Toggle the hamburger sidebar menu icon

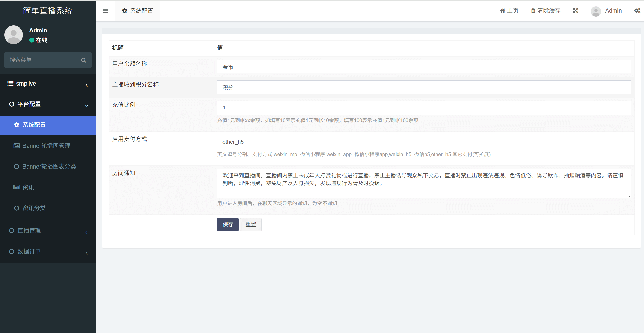click(x=105, y=11)
